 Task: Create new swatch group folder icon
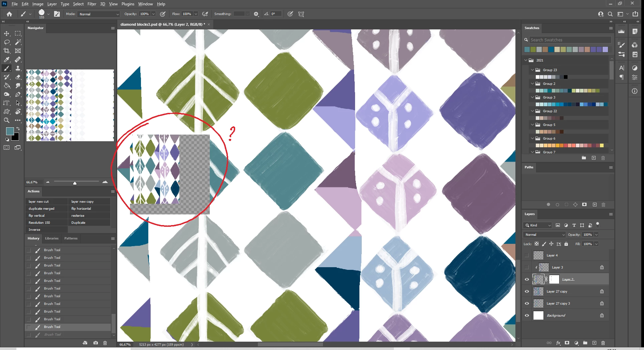tap(584, 158)
